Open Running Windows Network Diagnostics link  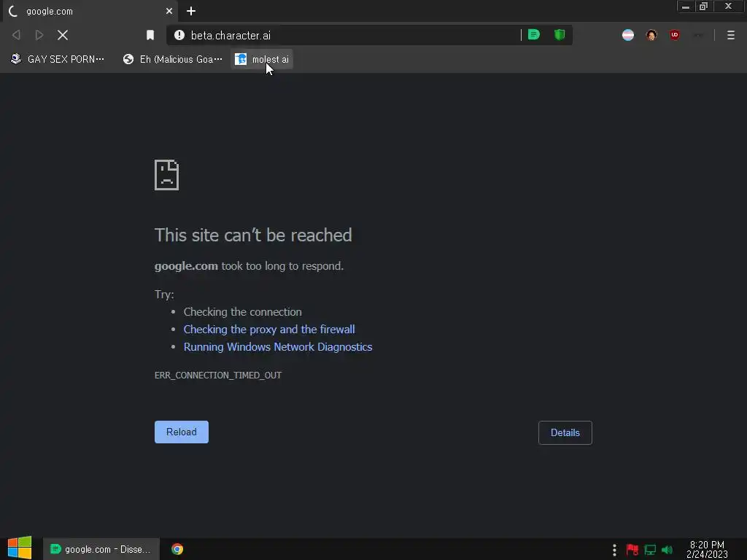coord(278,347)
